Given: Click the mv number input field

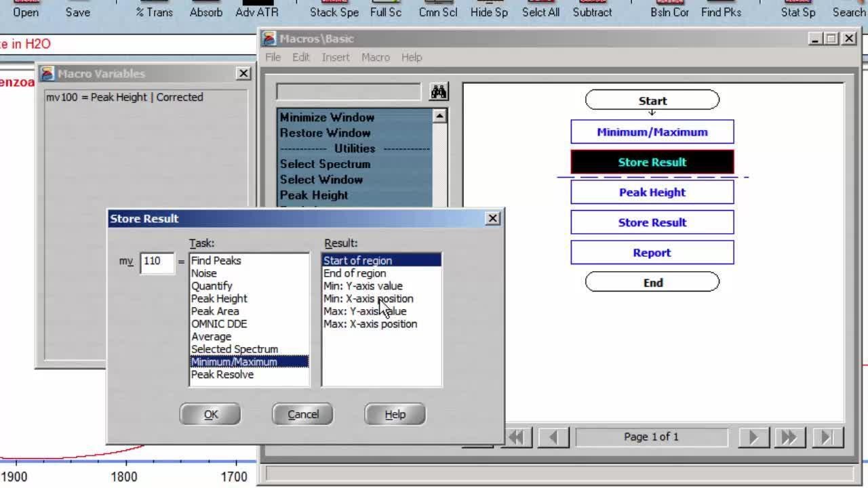Looking at the screenshot, I should [x=157, y=262].
